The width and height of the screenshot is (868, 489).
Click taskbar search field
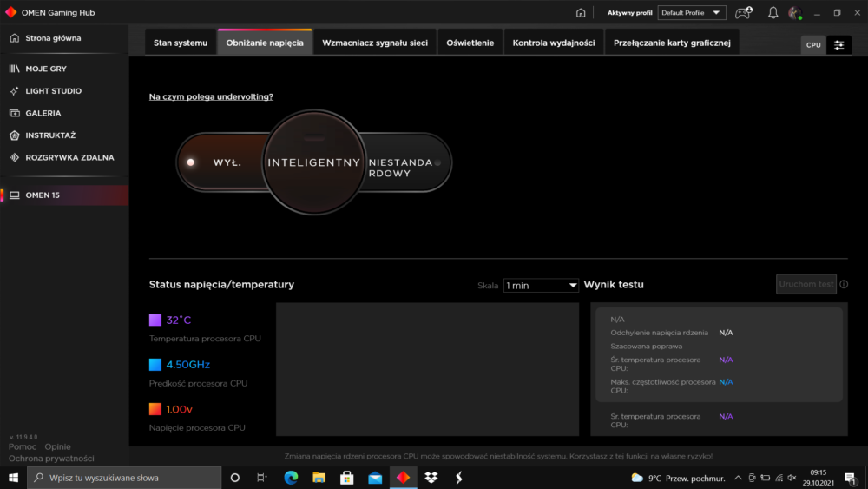pyautogui.click(x=124, y=478)
